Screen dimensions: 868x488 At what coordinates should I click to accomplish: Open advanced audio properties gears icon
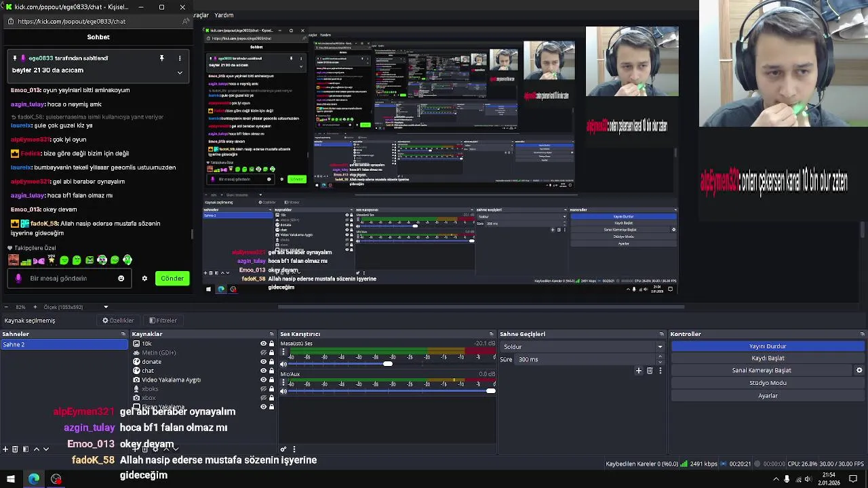pyautogui.click(x=283, y=449)
